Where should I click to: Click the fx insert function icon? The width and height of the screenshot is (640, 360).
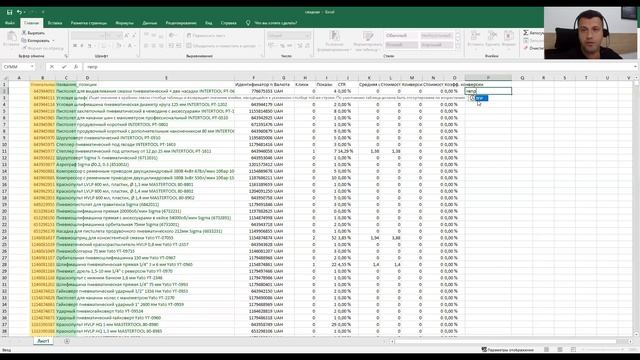click(76, 67)
